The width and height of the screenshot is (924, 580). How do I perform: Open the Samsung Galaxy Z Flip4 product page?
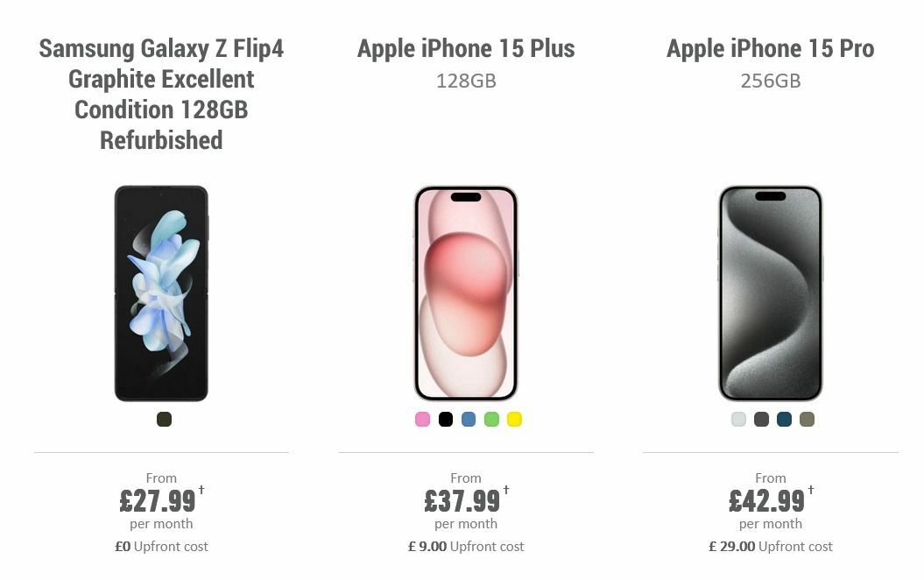click(x=163, y=94)
